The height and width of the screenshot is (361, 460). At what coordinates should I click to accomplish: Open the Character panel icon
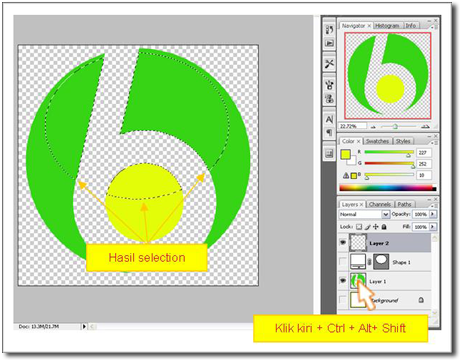(x=329, y=119)
